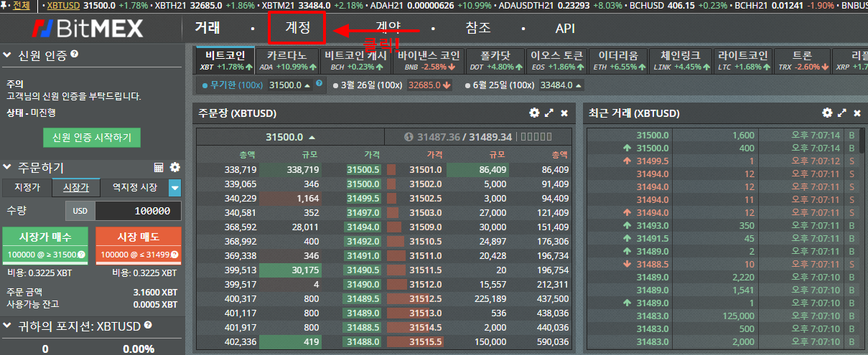Open the order type dropdown arrow
The height and width of the screenshot is (355, 868).
[175, 188]
